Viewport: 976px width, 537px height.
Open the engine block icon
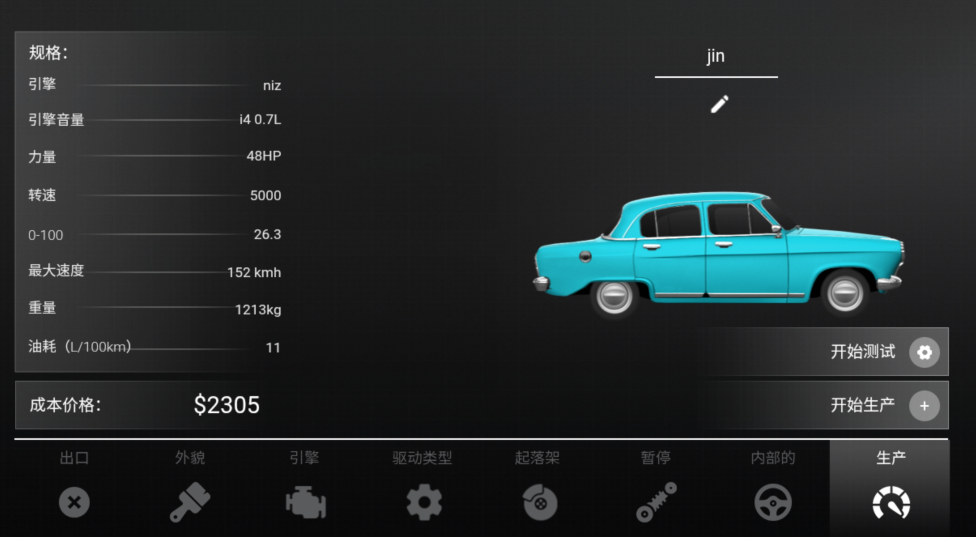[x=306, y=502]
